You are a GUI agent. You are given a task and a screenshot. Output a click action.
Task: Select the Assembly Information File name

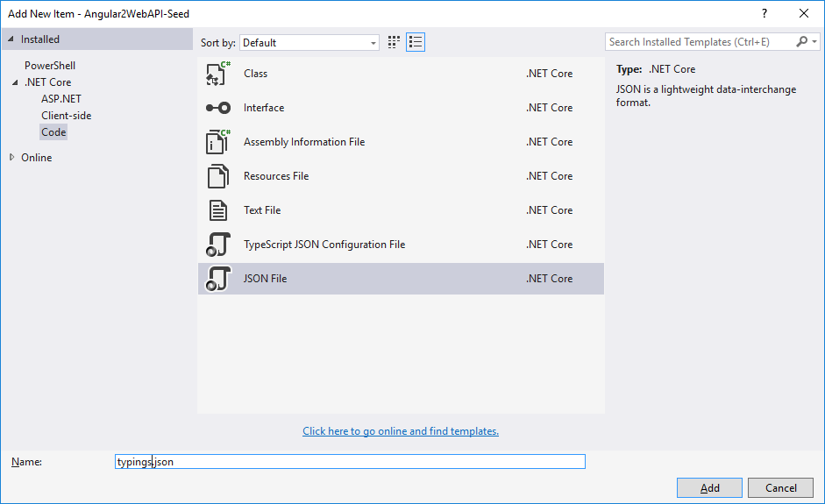304,142
